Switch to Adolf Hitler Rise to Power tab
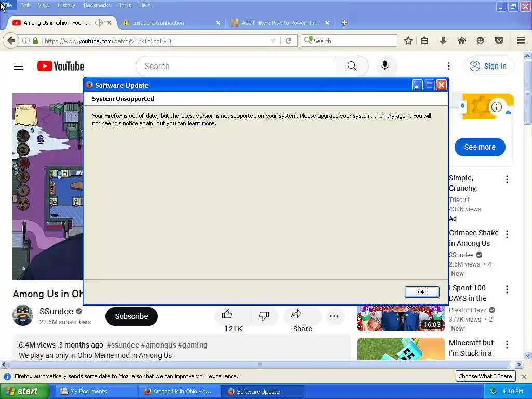Image resolution: width=532 pixels, height=399 pixels. click(x=280, y=23)
